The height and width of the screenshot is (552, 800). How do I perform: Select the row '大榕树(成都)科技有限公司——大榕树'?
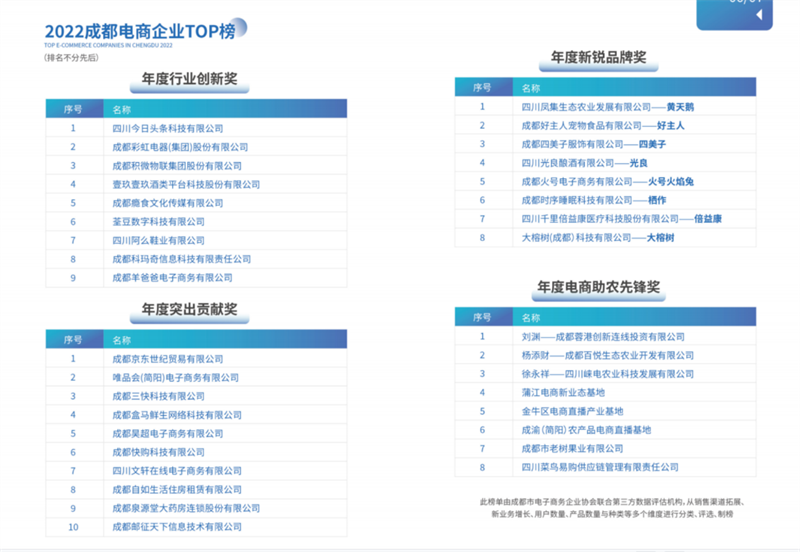click(606, 237)
